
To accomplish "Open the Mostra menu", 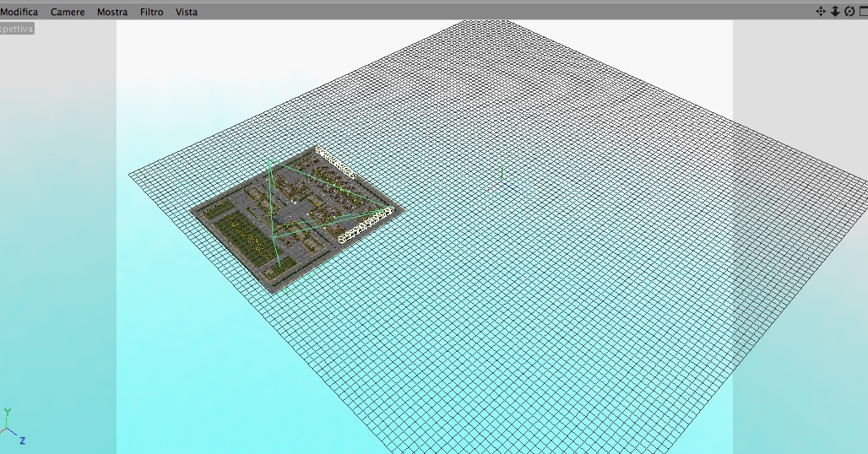I will pyautogui.click(x=112, y=12).
